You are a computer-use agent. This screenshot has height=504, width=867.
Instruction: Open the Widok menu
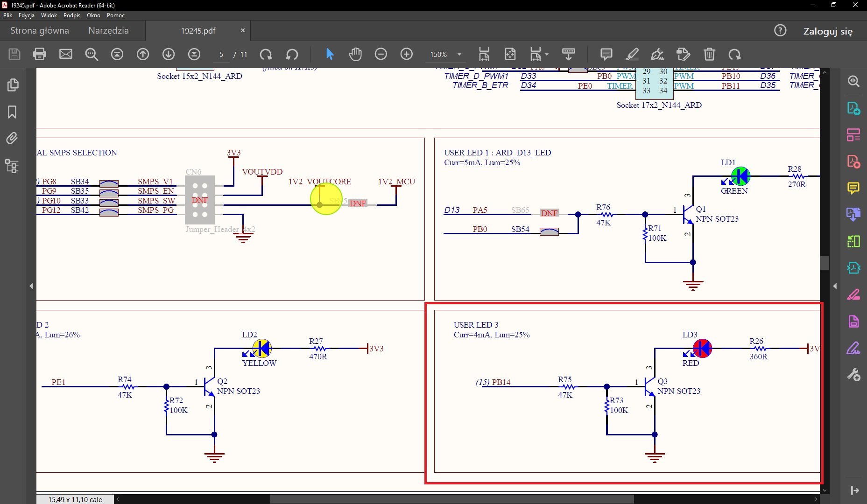click(49, 15)
